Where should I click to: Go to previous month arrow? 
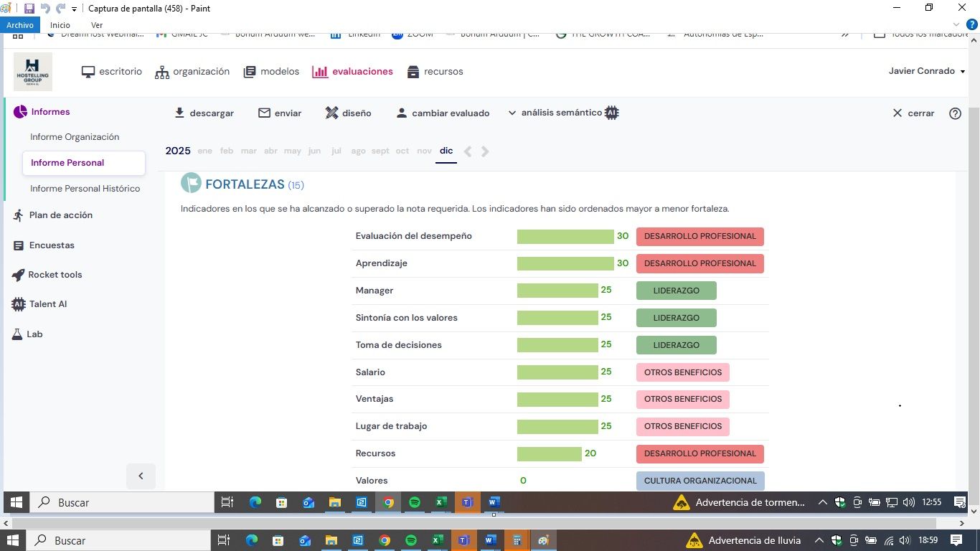point(468,151)
